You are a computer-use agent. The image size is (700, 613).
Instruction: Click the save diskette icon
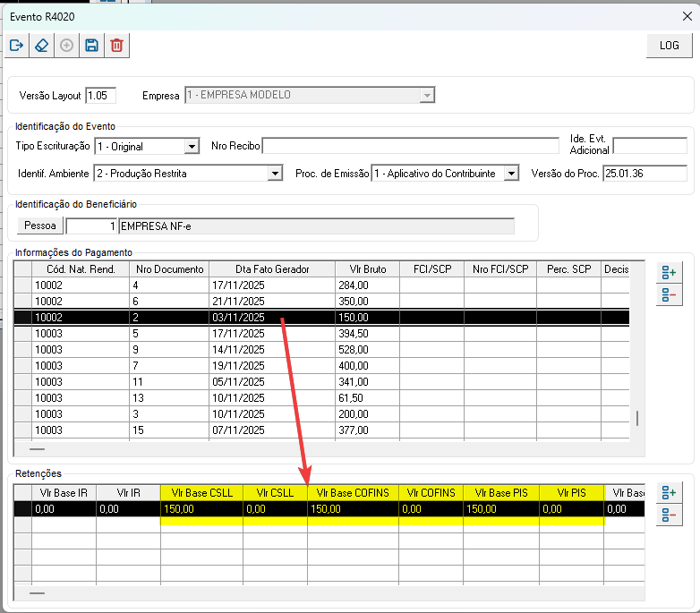point(91,46)
